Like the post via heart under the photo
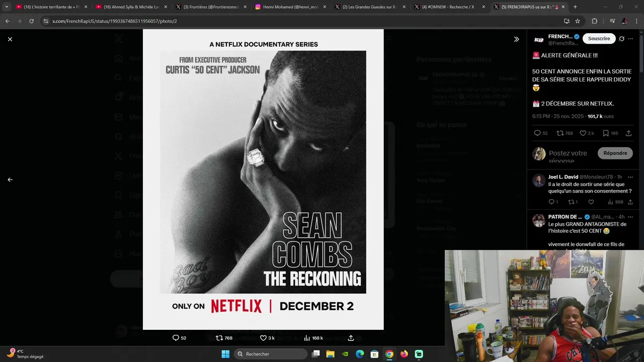The image size is (644, 362). point(263,338)
